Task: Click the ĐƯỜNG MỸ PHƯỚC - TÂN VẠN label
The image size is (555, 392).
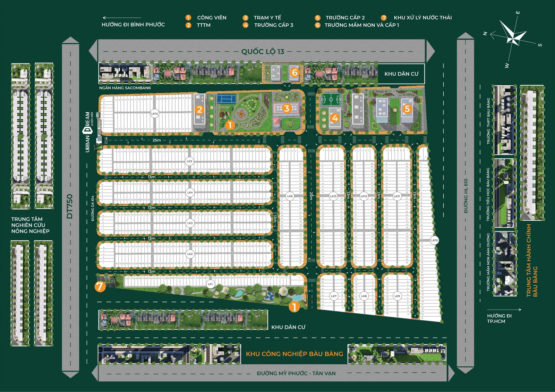Action: (x=296, y=374)
